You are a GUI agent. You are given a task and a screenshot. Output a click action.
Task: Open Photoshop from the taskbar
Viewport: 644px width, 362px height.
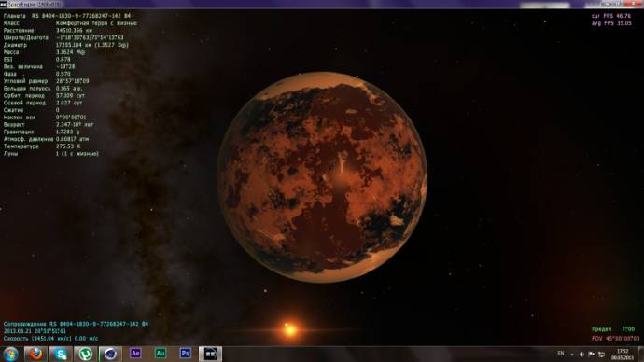click(185, 354)
